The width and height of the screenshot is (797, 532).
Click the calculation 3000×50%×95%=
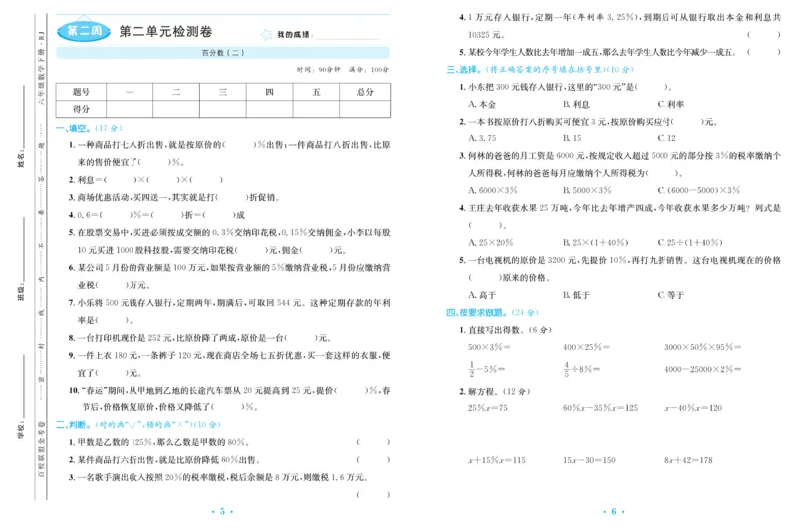click(x=703, y=347)
